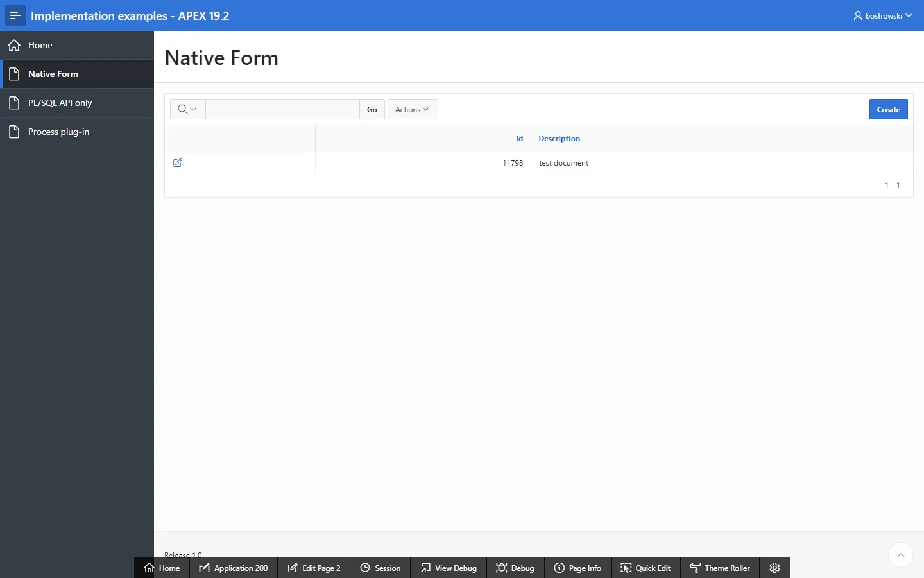Edit the test document row pencil icon

point(178,163)
